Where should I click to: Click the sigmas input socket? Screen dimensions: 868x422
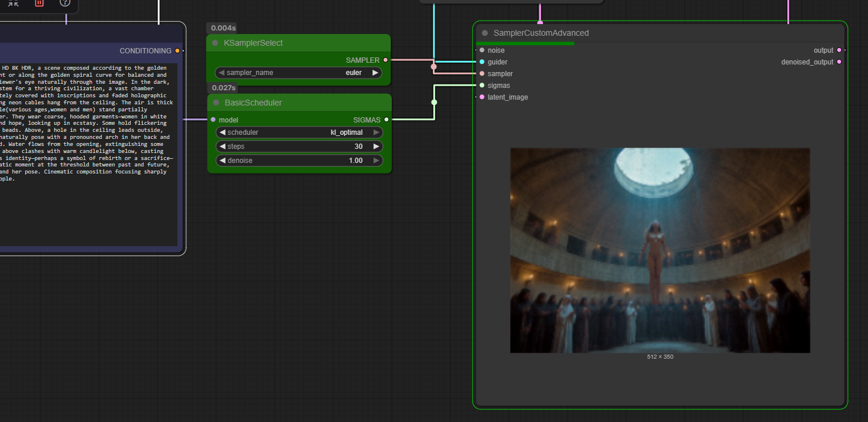[482, 85]
